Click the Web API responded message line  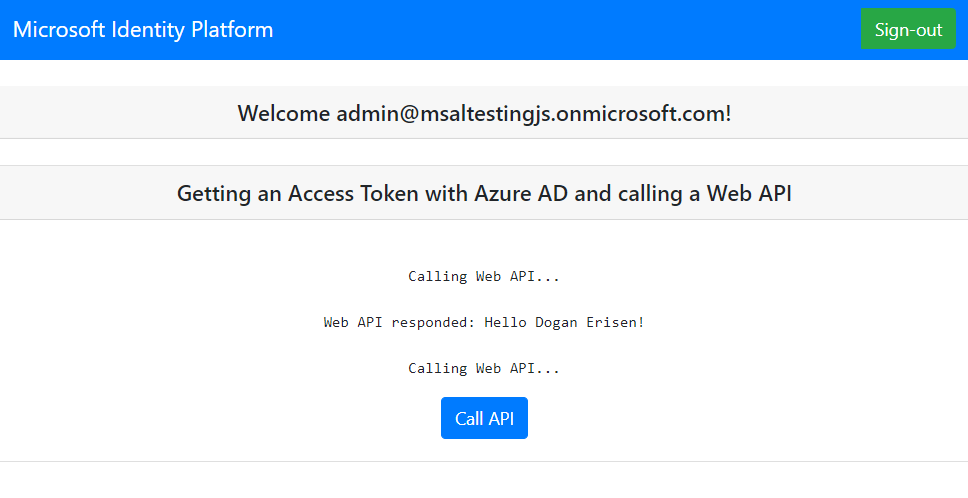(x=484, y=322)
